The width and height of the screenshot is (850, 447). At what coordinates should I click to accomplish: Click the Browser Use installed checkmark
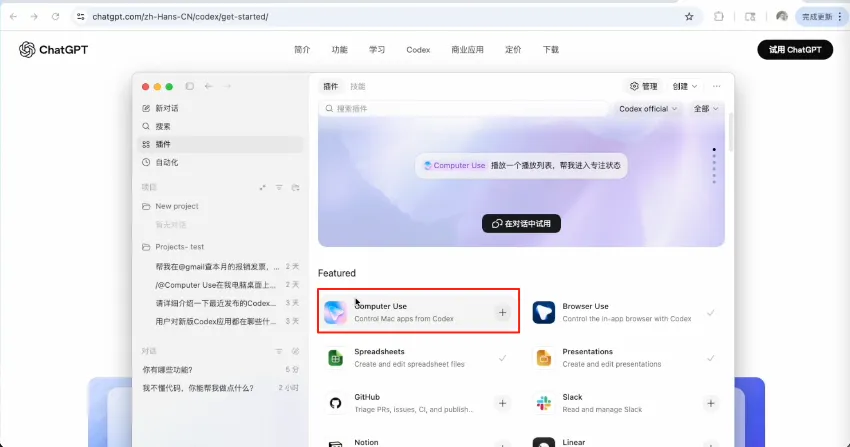(x=711, y=313)
